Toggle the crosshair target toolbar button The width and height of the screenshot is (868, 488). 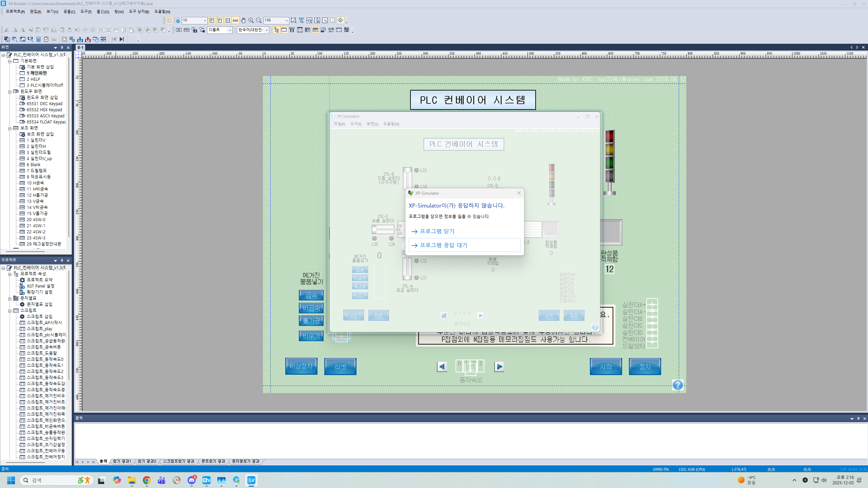(341, 20)
